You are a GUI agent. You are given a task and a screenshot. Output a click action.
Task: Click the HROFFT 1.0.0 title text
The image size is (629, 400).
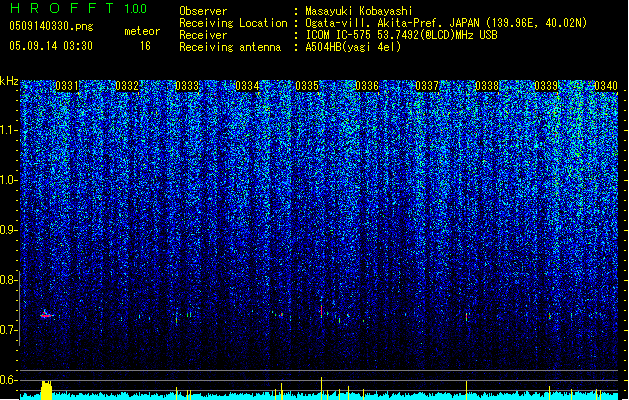[79, 8]
